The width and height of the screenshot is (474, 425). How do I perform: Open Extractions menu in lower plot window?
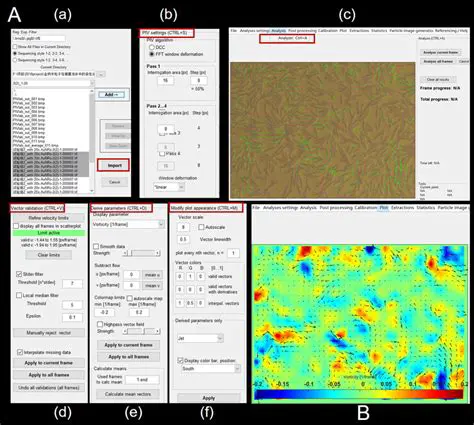pos(402,208)
